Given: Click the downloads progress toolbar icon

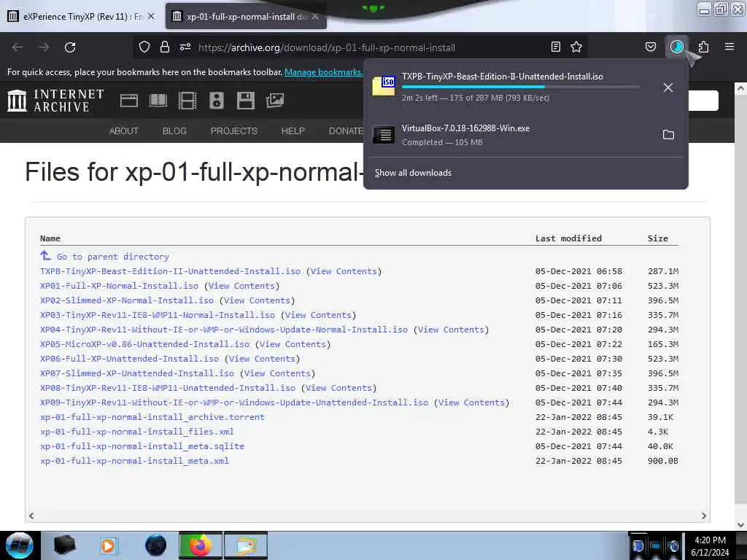Looking at the screenshot, I should [677, 47].
